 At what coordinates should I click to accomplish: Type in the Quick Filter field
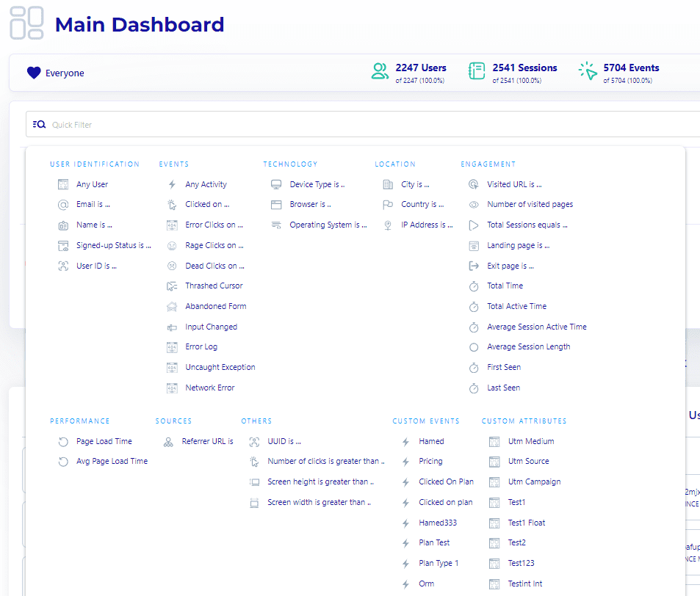click(367, 125)
